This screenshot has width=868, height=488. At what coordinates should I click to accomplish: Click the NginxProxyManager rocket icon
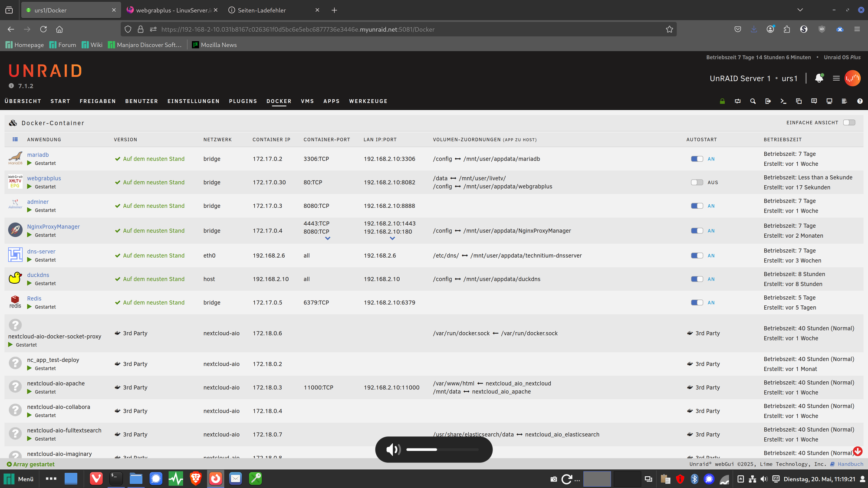click(x=15, y=230)
